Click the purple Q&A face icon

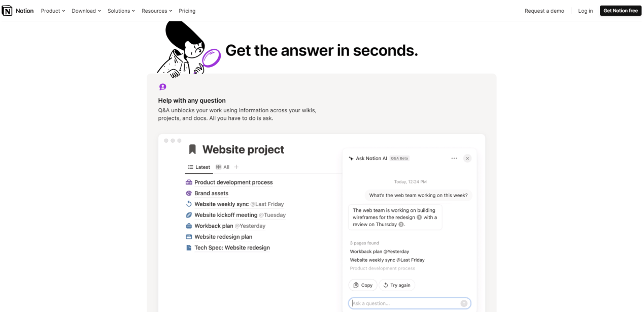(162, 87)
